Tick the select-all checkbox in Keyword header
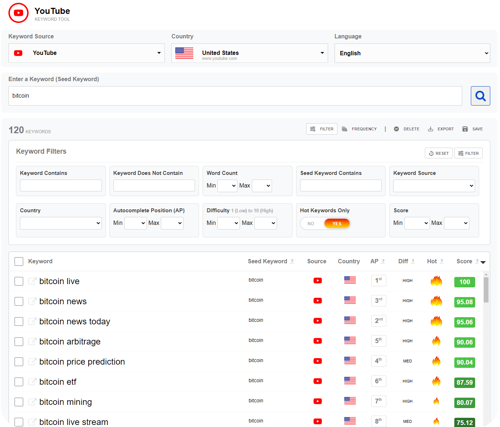Image resolution: width=500 pixels, height=427 pixels. tap(19, 261)
